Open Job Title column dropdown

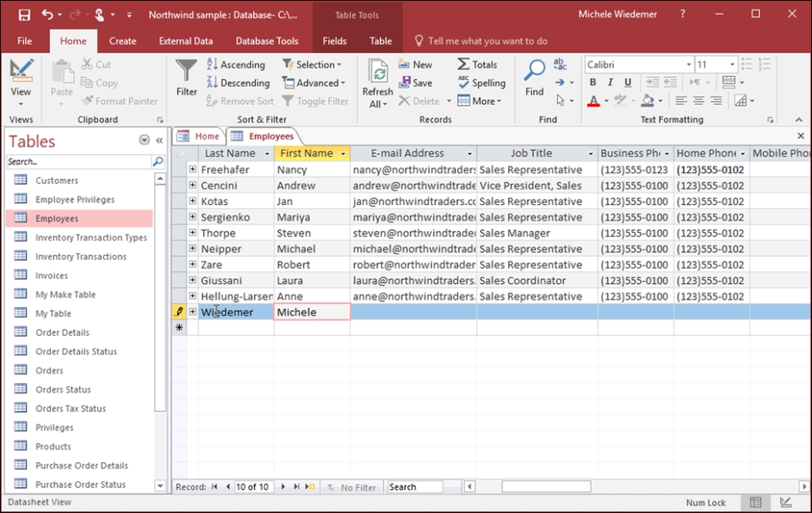coord(591,154)
